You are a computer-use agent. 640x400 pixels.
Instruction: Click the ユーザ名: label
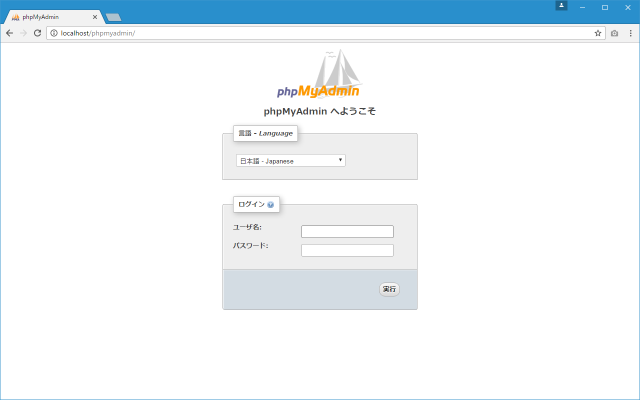click(x=247, y=227)
